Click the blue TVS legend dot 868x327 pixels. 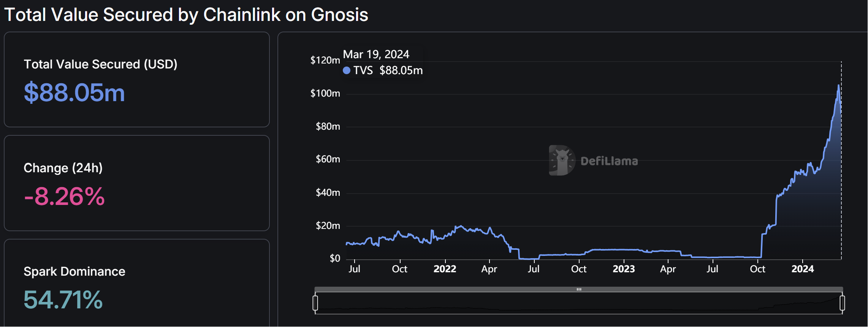click(347, 70)
